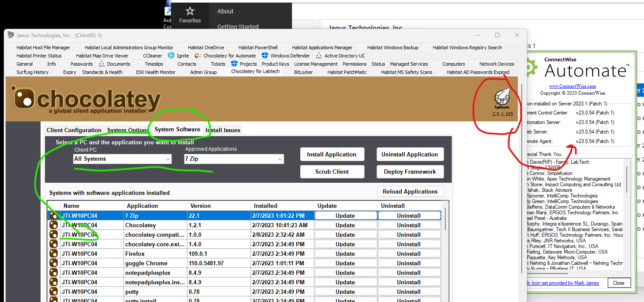Switch to the Install Issues tab
This screenshot has width=644, height=302.
coord(222,130)
